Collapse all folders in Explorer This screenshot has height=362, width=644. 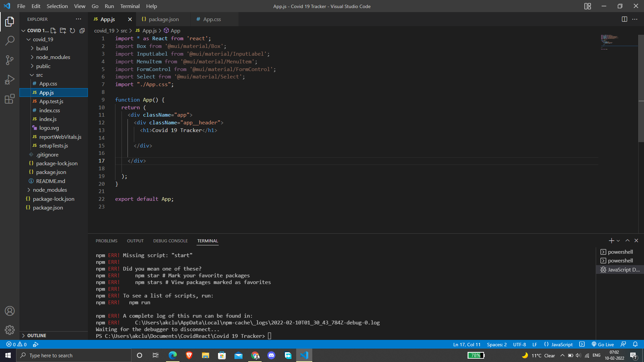point(82,31)
